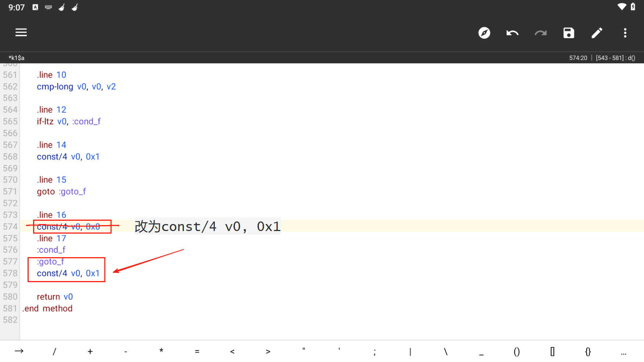This screenshot has width=644, height=362.
Task: Tap the pencil edit icon
Action: click(x=597, y=33)
